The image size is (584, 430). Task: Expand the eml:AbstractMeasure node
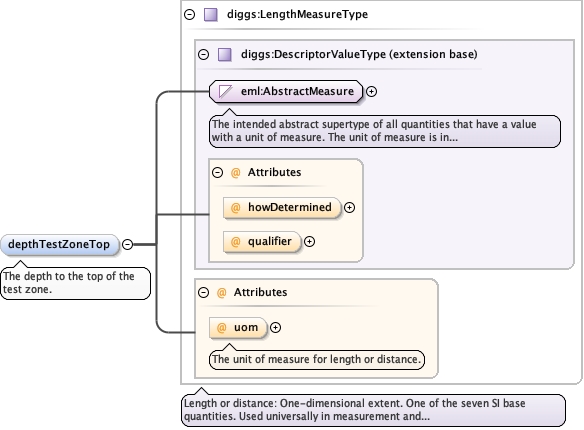[x=371, y=91]
